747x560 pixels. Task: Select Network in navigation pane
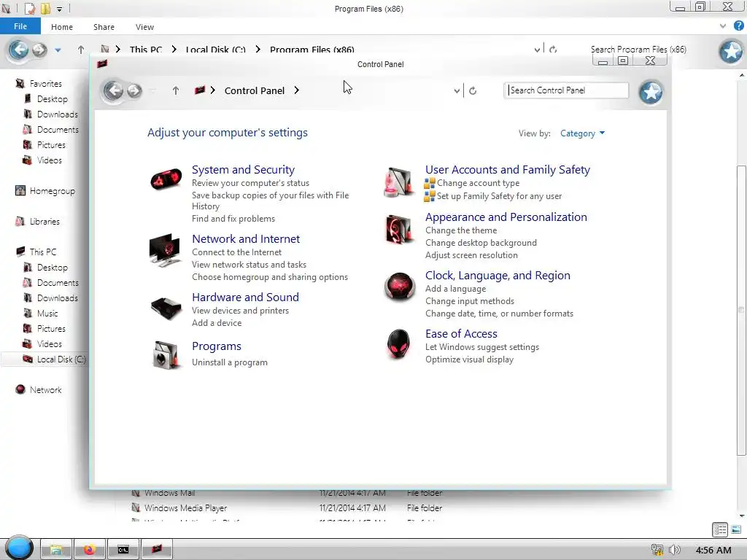click(x=39, y=390)
